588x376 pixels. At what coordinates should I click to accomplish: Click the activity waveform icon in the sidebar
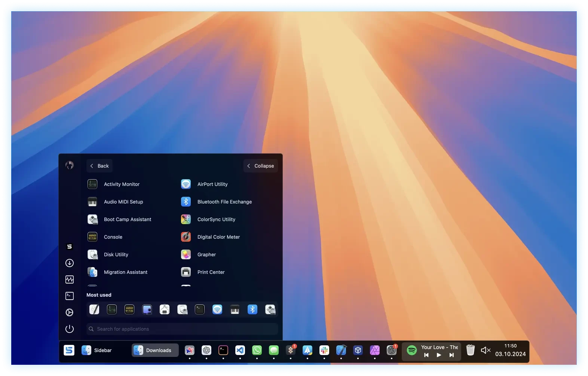point(70,279)
